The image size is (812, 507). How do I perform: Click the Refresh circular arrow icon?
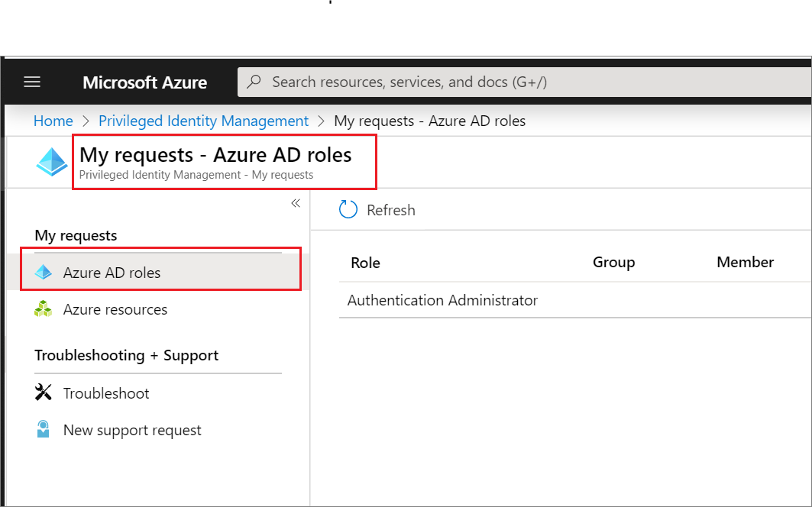pyautogui.click(x=348, y=209)
